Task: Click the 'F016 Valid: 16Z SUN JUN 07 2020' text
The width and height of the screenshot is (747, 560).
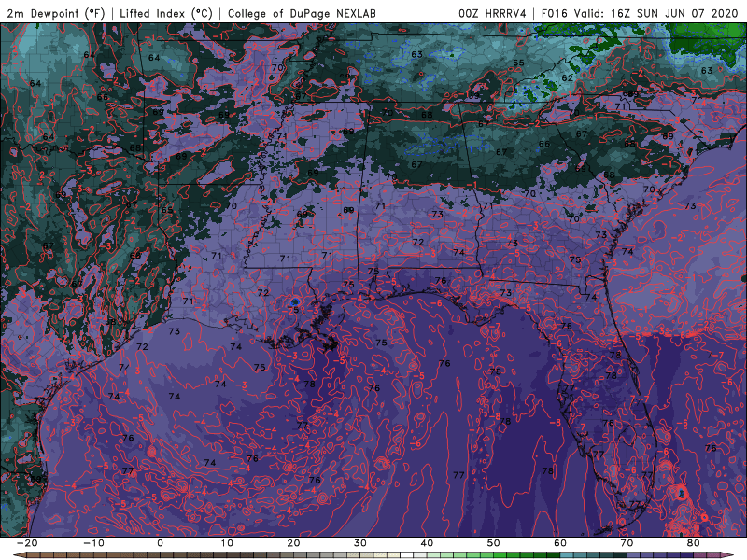Action: [640, 13]
